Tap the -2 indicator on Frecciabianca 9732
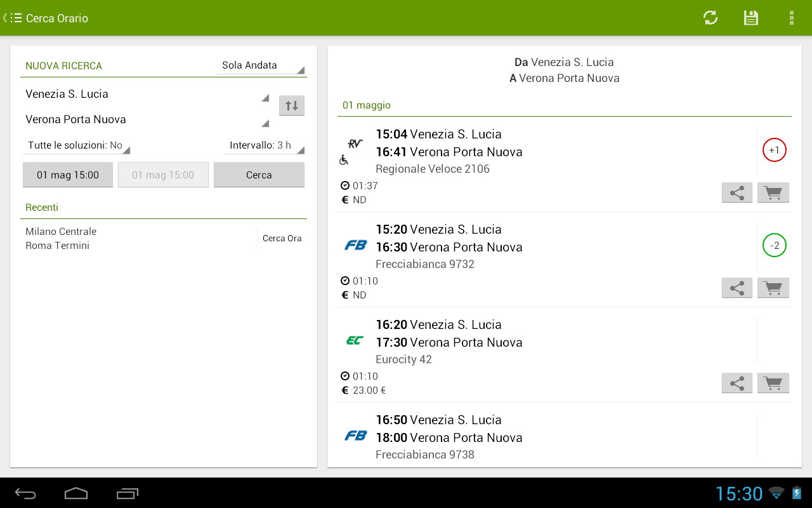 pos(774,245)
